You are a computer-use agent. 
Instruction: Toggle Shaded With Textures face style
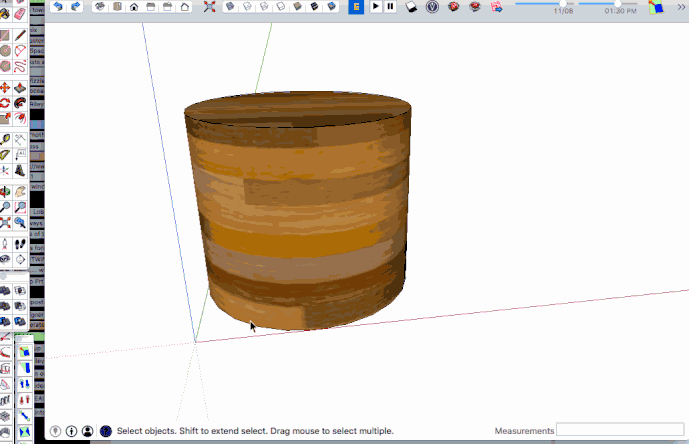point(313,7)
